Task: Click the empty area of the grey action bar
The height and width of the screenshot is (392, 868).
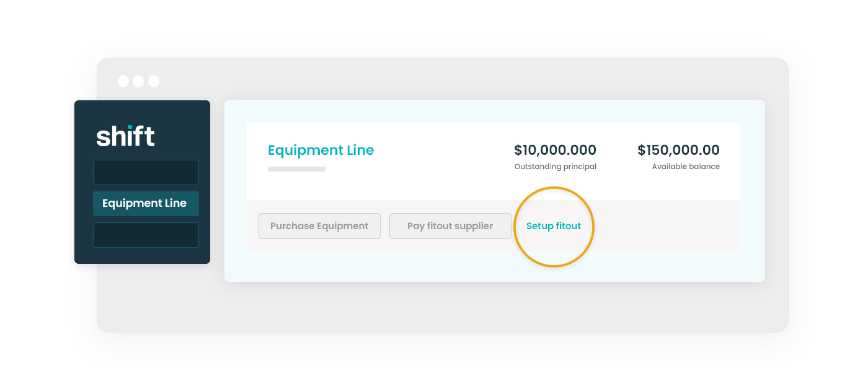Action: (666, 225)
